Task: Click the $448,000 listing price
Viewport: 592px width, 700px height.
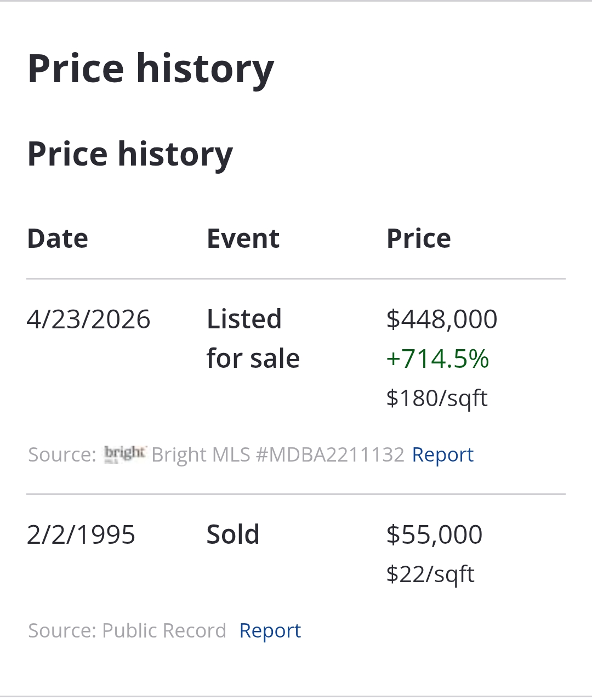Action: pos(441,319)
